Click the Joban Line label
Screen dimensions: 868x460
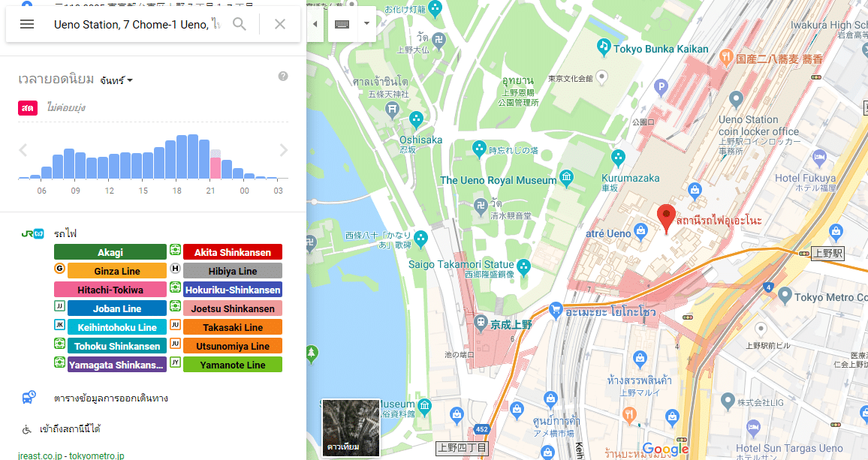117,309
